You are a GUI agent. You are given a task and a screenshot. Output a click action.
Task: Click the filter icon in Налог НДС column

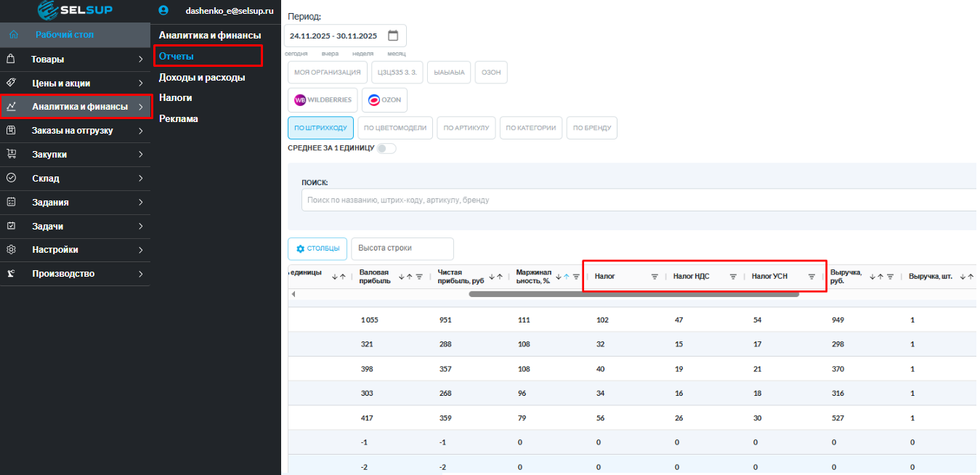tap(733, 277)
